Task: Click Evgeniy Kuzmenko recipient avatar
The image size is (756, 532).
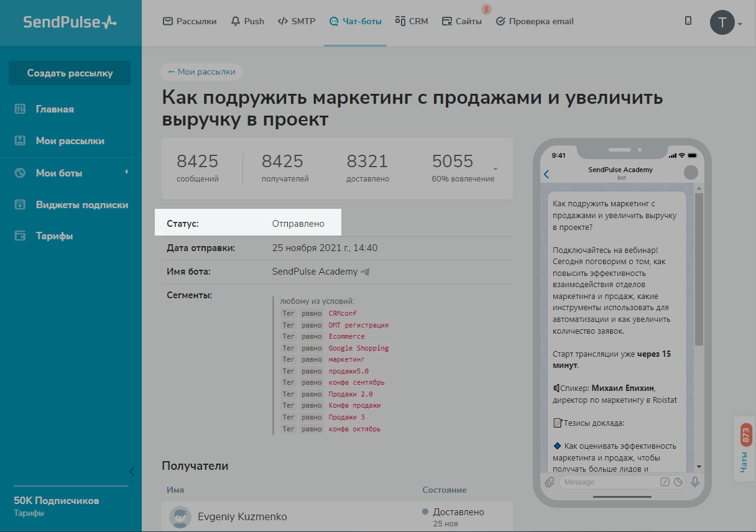Action: tap(180, 516)
